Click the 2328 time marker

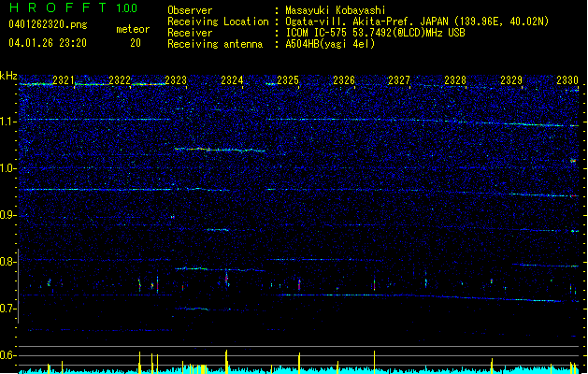(x=455, y=79)
